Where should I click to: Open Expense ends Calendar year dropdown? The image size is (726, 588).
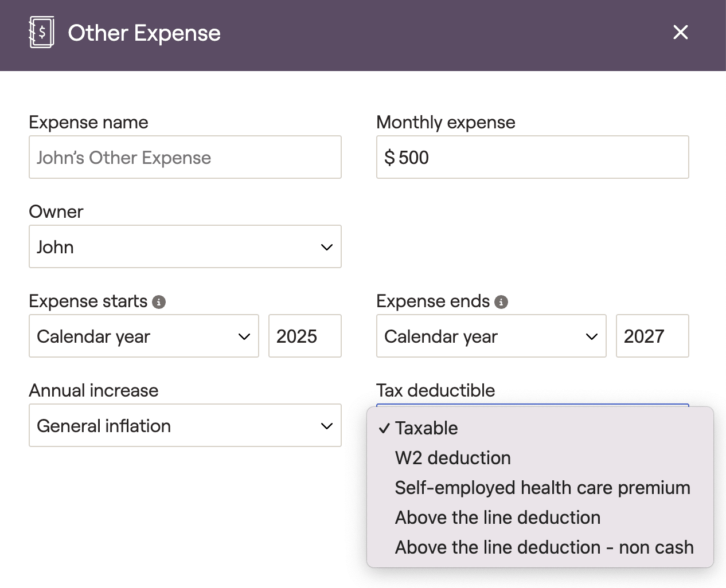point(491,336)
